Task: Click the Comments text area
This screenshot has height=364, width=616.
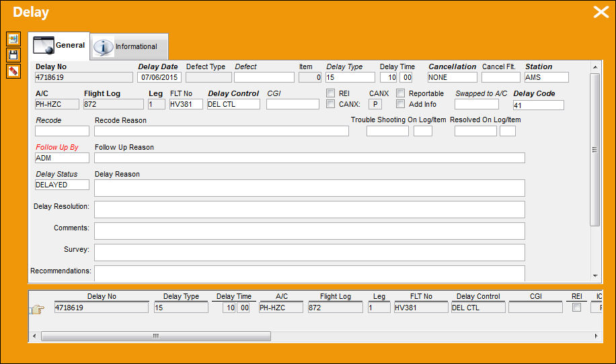Action: point(309,231)
